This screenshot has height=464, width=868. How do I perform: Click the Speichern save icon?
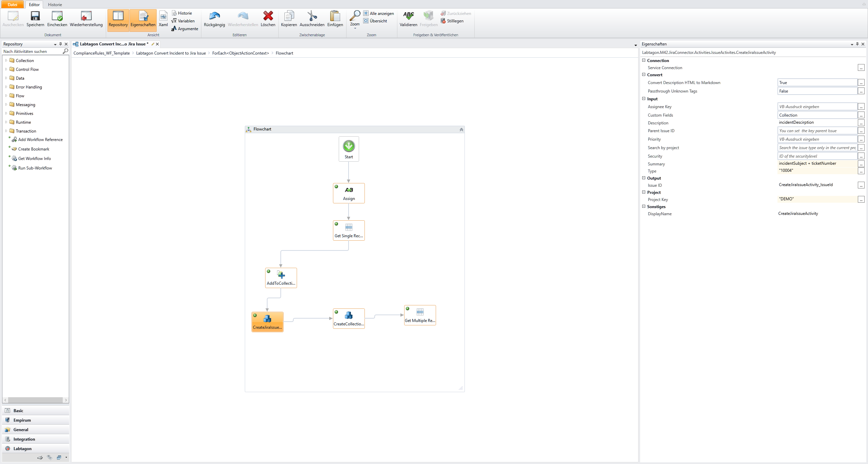coord(35,16)
